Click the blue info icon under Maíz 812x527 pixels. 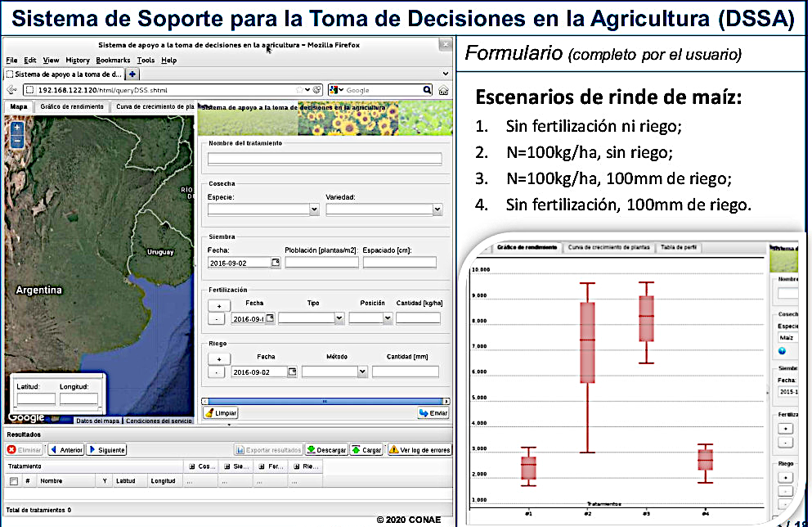(782, 351)
